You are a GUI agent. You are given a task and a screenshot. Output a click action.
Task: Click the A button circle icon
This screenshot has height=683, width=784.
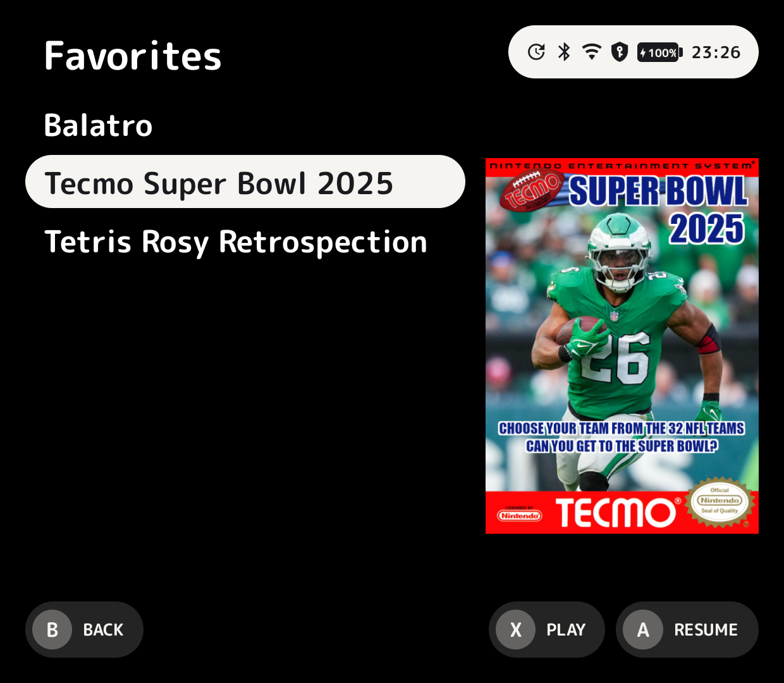(643, 629)
